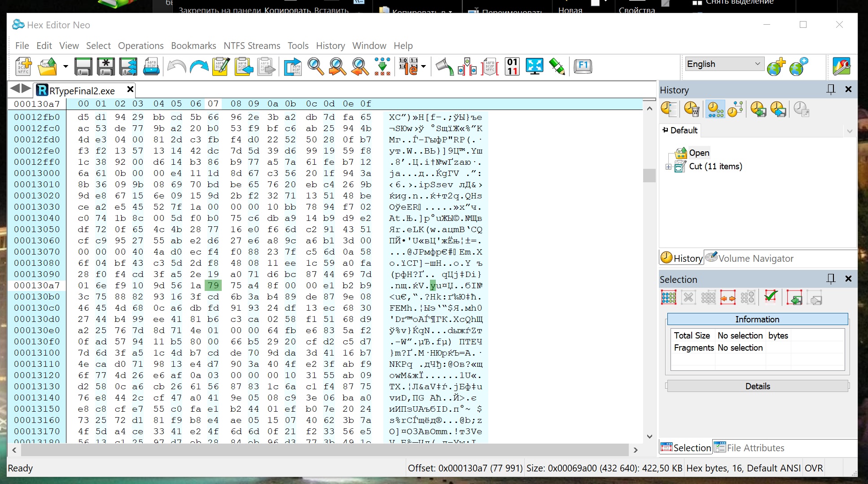Click the Save floppy disk icon
Screen dimensions: 868x484
[83, 66]
